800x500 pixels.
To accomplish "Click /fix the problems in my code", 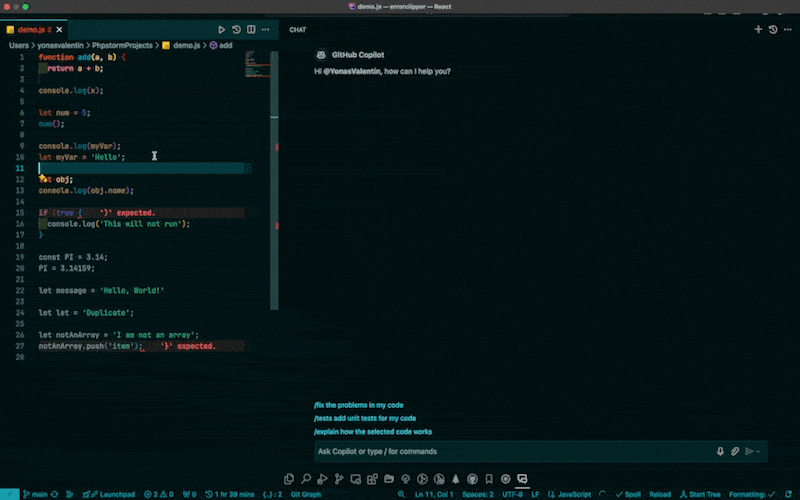I will point(359,405).
